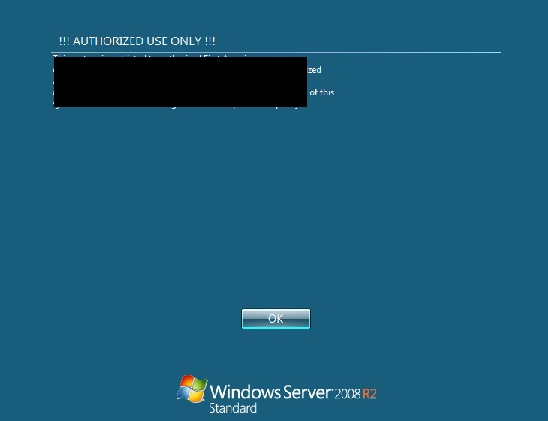Click the visible text fragment "of this"
This screenshot has height=421, width=548.
322,92
